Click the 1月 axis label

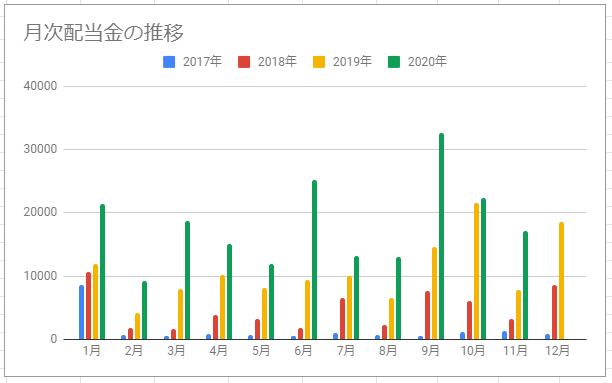click(x=92, y=351)
